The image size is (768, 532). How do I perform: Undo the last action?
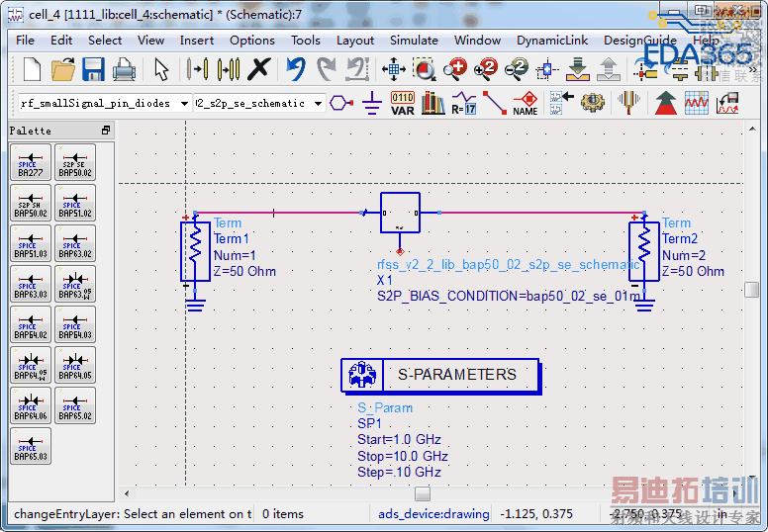coord(296,69)
